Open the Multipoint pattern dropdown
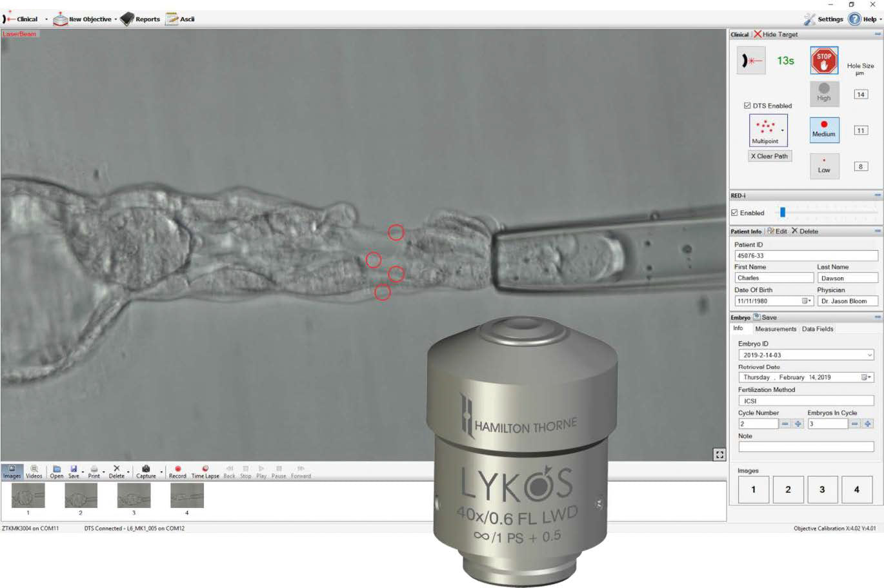 [783, 130]
